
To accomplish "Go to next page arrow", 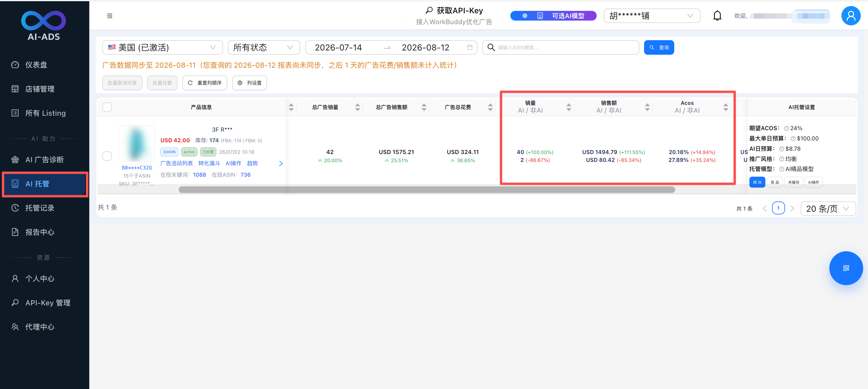I will pos(792,208).
